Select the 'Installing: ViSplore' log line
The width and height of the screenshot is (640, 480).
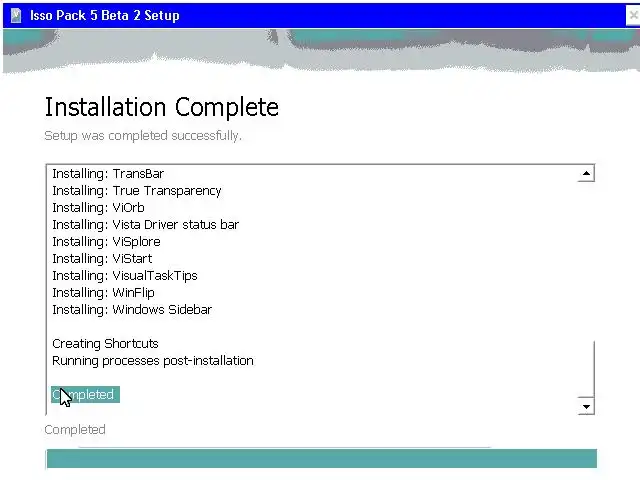[106, 242]
